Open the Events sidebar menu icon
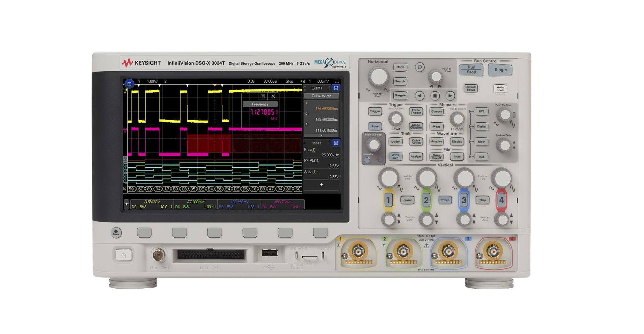This screenshot has width=644, height=334. click(336, 88)
